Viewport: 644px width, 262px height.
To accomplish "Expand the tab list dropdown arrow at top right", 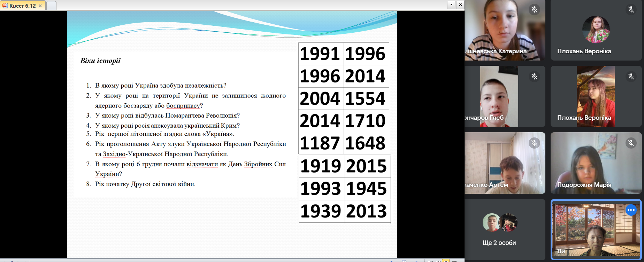I will (x=452, y=5).
